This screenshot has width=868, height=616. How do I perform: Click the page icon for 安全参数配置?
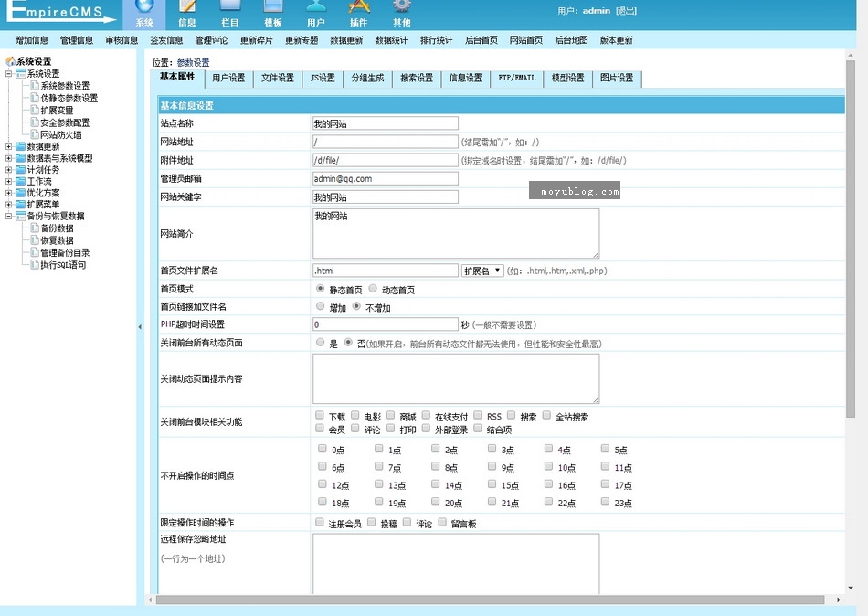point(35,122)
